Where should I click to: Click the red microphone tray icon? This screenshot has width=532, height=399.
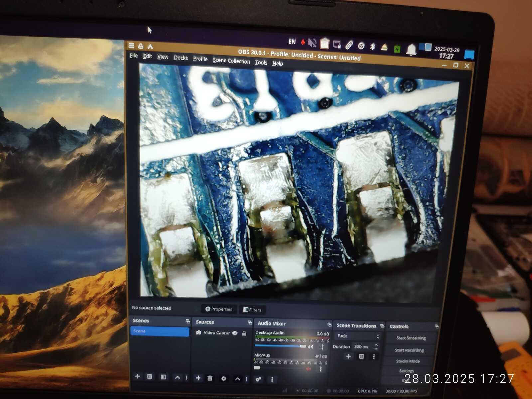303,42
